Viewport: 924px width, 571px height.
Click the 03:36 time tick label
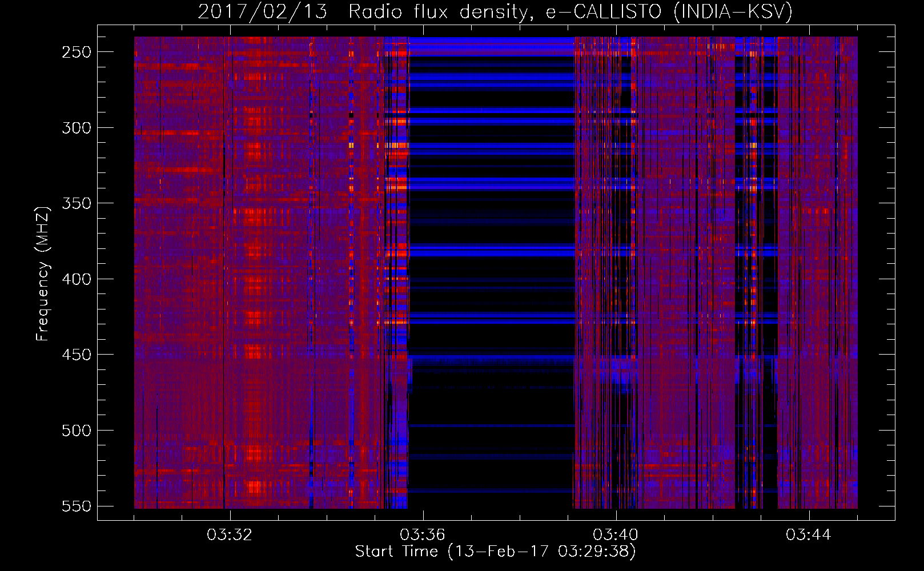[x=423, y=535]
